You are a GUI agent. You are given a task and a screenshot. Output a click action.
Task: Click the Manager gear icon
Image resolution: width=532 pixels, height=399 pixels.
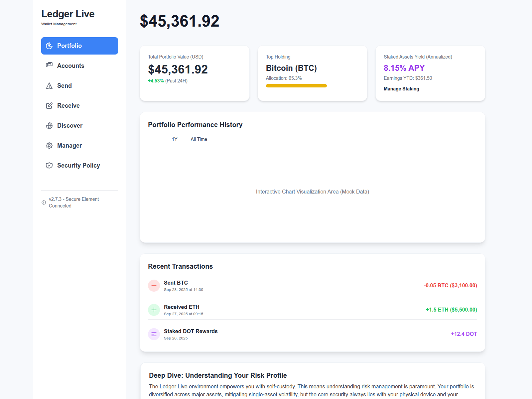(49, 146)
